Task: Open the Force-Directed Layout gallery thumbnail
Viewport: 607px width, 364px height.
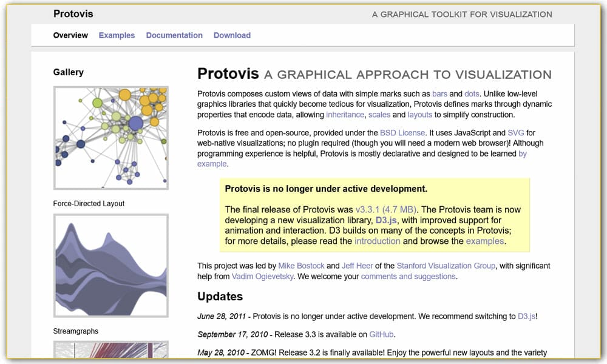Action: tap(110, 136)
